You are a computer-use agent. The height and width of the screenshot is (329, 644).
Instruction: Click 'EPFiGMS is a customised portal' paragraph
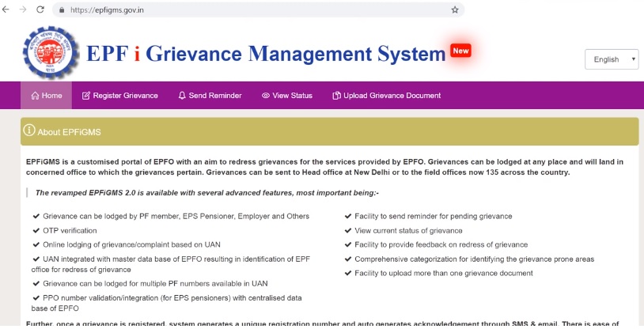324,167
